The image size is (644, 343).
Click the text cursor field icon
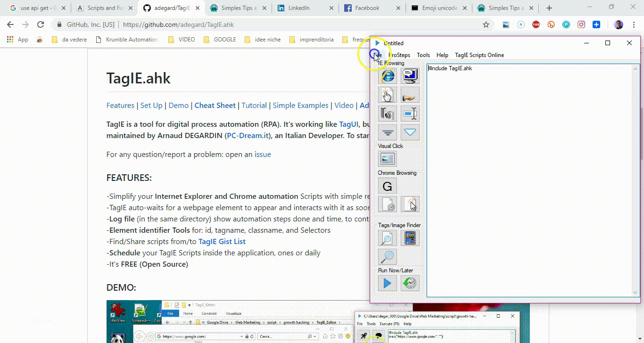[x=410, y=114]
